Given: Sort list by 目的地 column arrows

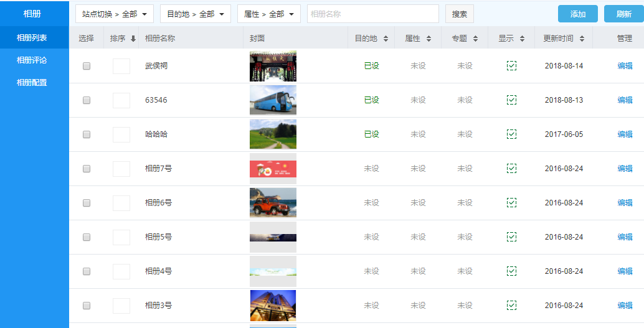Looking at the screenshot, I should tap(386, 39).
